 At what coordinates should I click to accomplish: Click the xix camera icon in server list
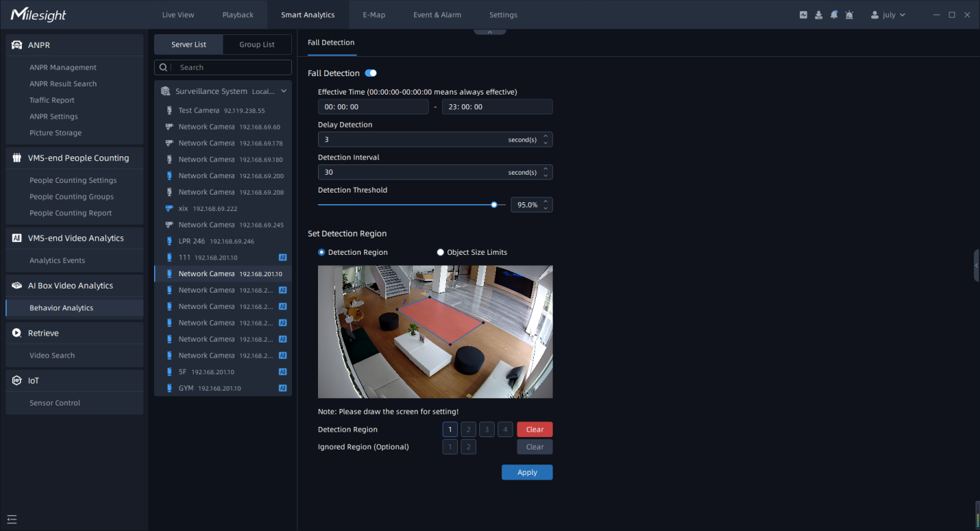click(x=169, y=208)
